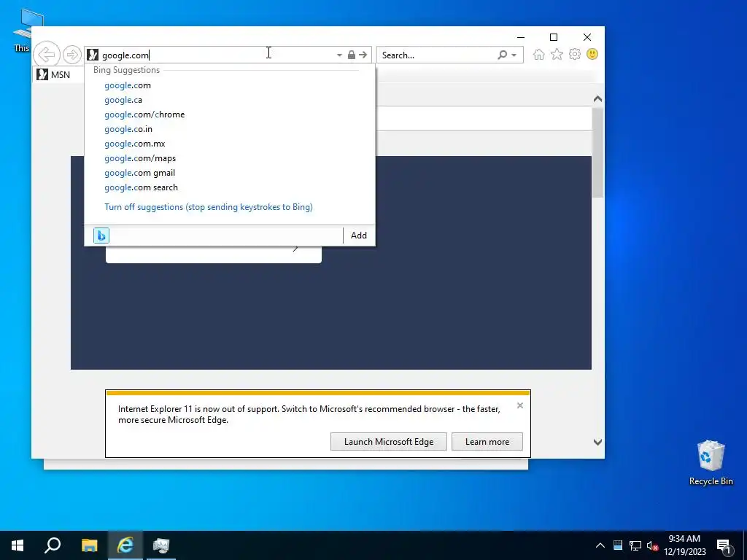747x560 pixels.
Task: Click Turn off suggestions link
Action: (209, 207)
